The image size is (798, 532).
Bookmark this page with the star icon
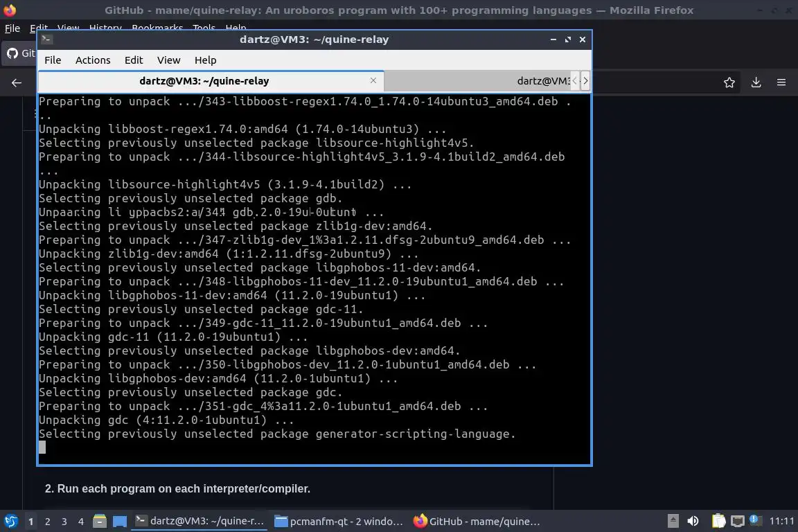point(729,82)
